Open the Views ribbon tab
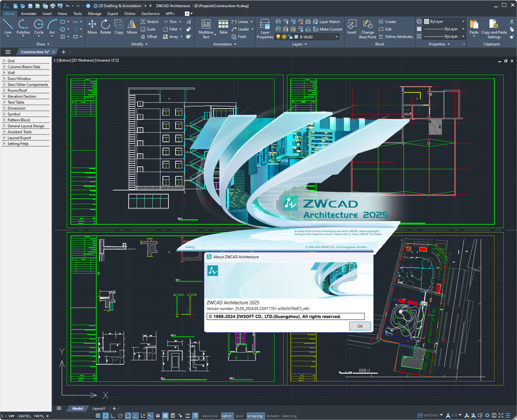This screenshot has width=517, height=420. [62, 14]
